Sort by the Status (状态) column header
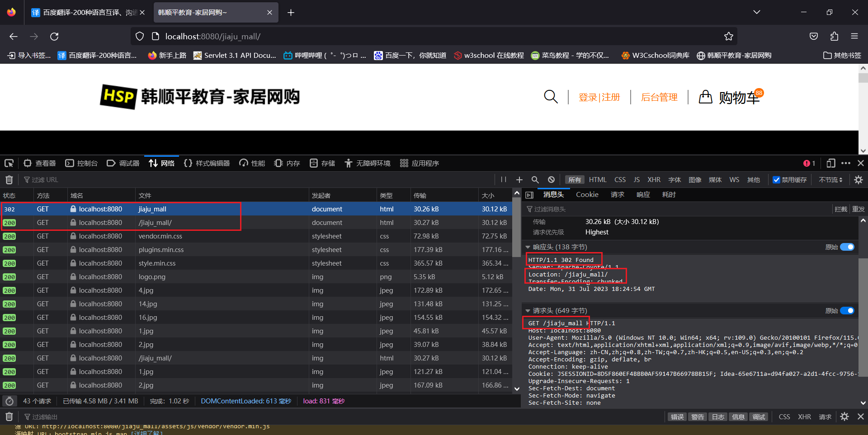This screenshot has height=435, width=868. [x=17, y=196]
